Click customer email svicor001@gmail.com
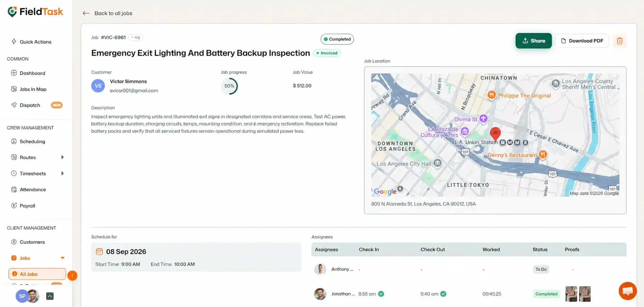This screenshot has height=307, width=644. click(134, 91)
